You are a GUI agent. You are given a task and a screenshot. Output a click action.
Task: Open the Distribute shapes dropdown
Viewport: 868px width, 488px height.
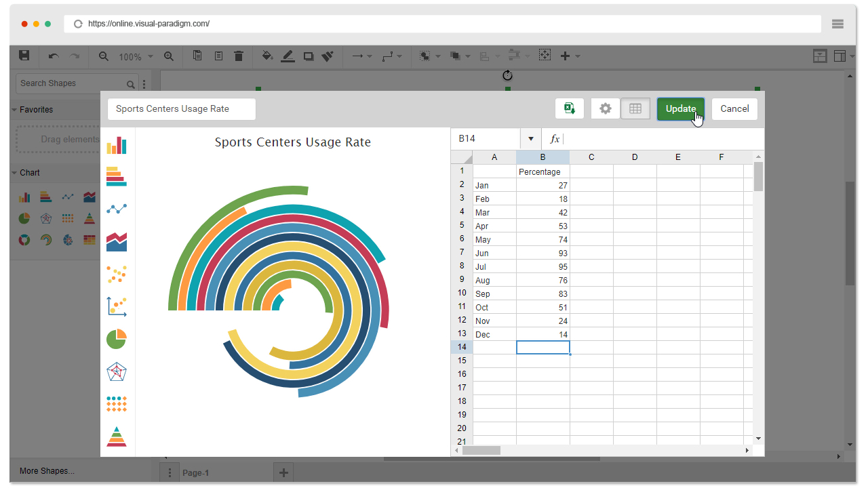tap(519, 56)
